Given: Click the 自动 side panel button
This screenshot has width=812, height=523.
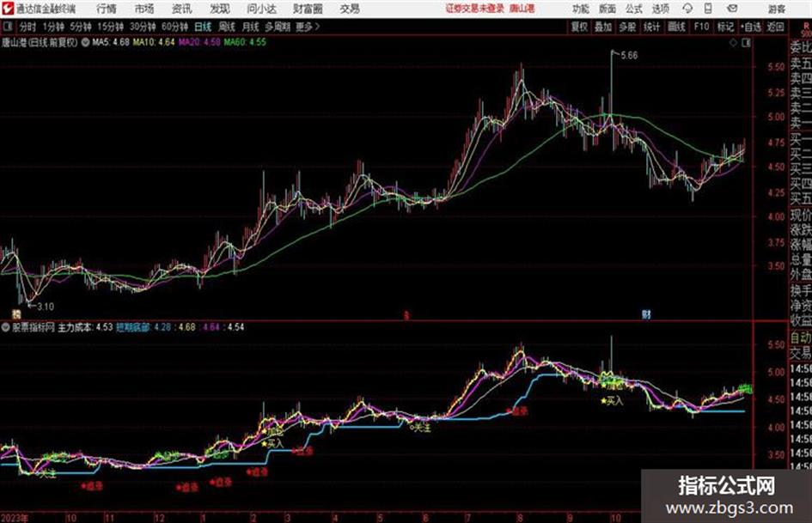Looking at the screenshot, I should pyautogui.click(x=801, y=338).
